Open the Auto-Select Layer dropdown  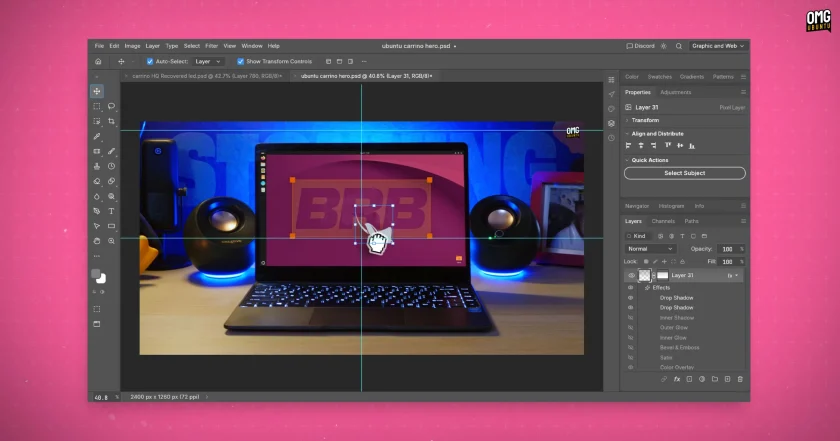click(208, 62)
